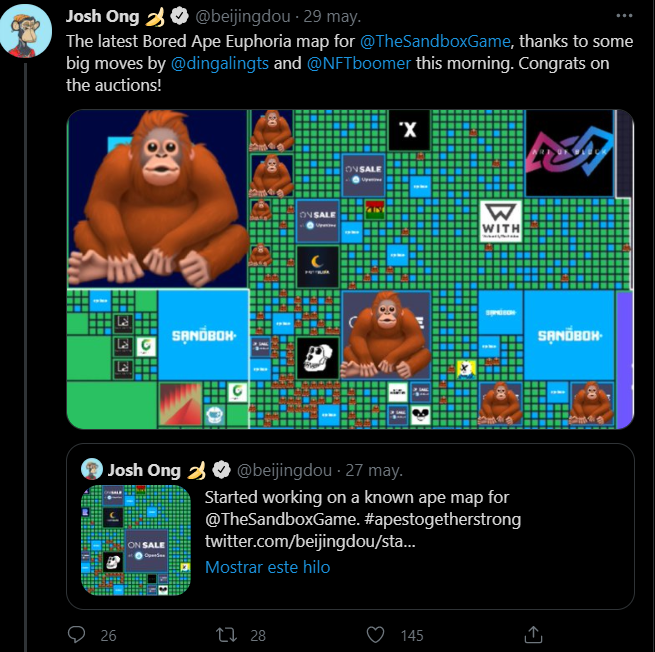Viewport: 655px width, 652px height.
Task: Open the quoted tweet's map thumbnail
Action: (x=136, y=540)
